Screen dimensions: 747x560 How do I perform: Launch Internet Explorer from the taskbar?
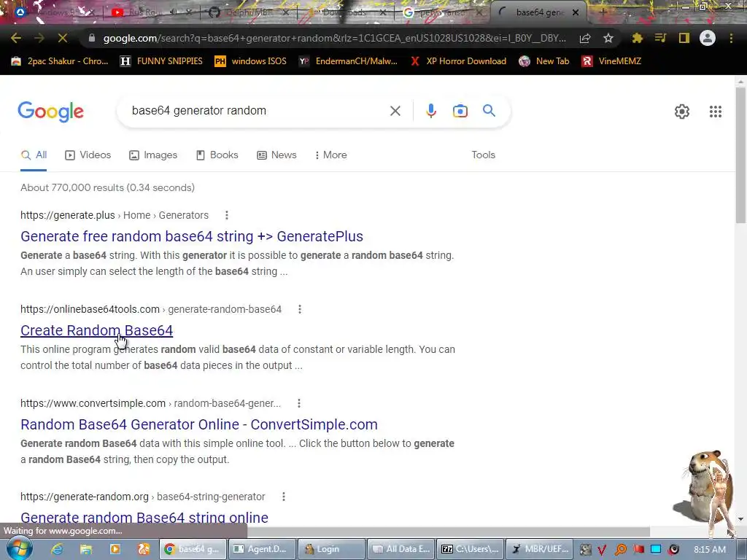(x=57, y=549)
